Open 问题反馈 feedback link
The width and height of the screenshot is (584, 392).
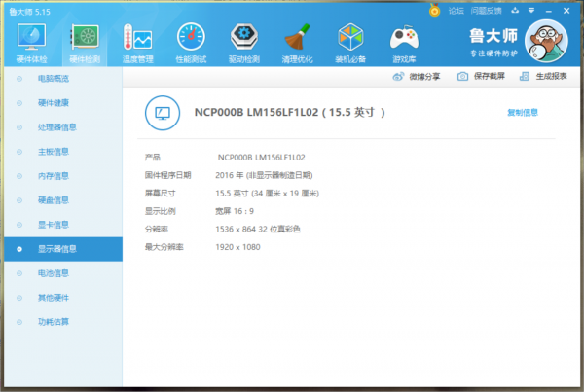[486, 11]
